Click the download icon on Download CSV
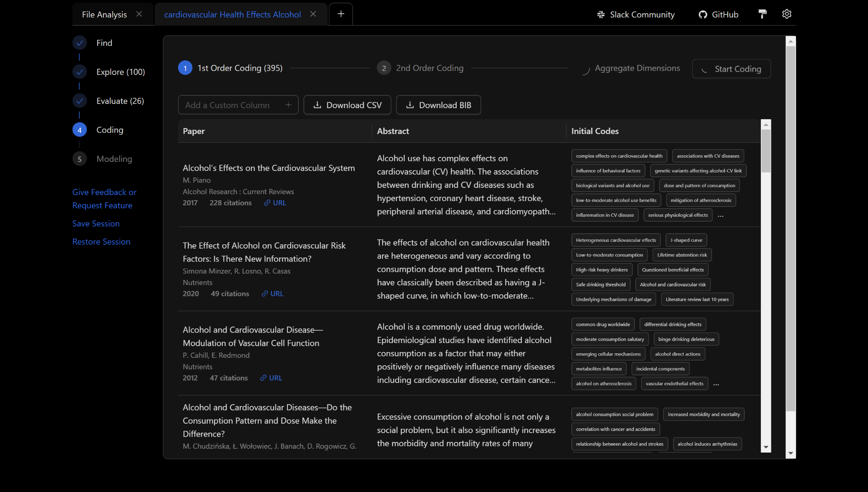This screenshot has height=492, width=868. pyautogui.click(x=317, y=105)
